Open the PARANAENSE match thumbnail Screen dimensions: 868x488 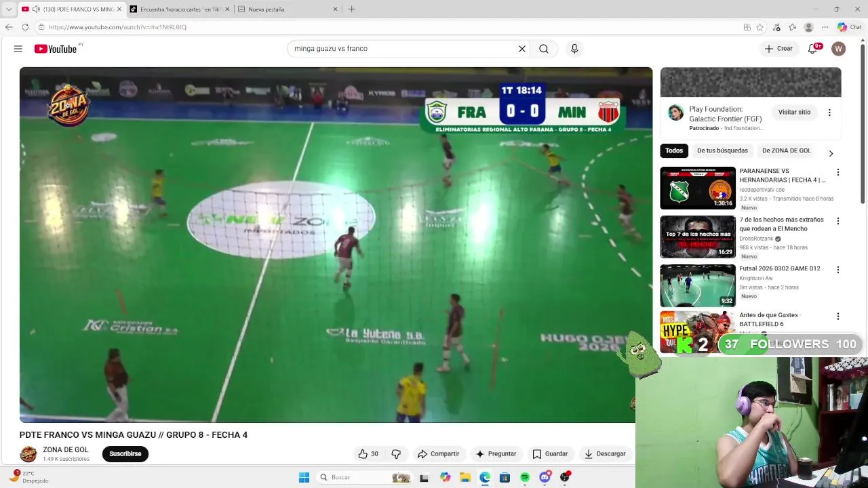(x=698, y=188)
